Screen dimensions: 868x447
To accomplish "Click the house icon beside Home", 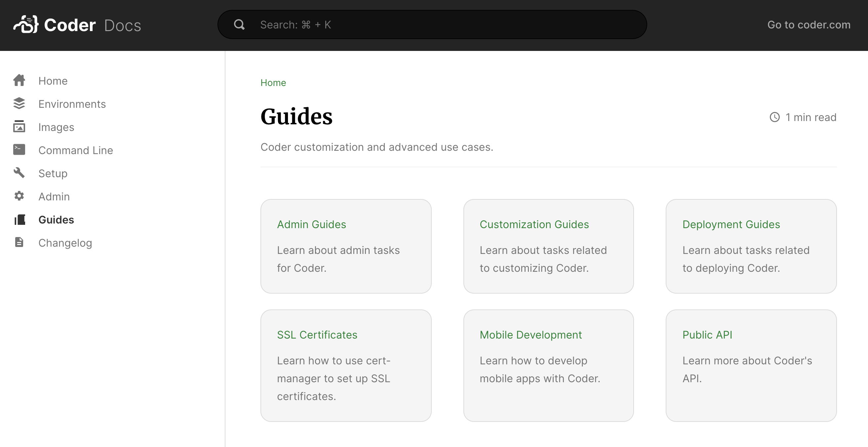I will (19, 81).
